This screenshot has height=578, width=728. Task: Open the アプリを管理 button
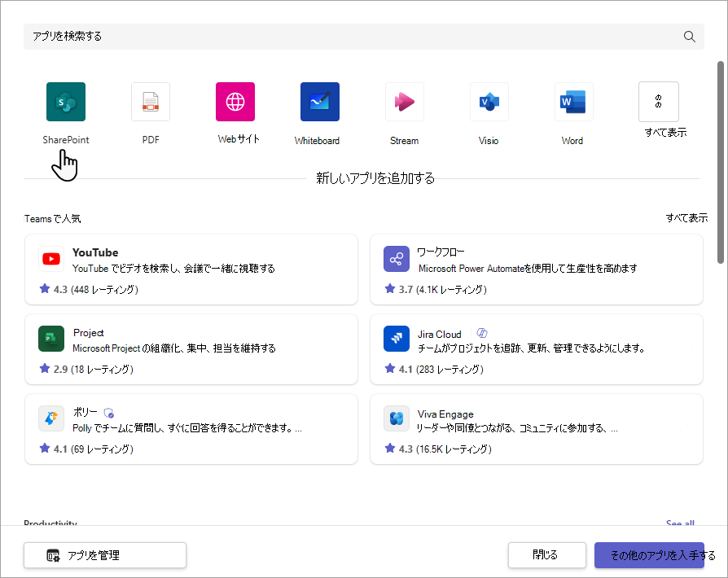(x=105, y=555)
